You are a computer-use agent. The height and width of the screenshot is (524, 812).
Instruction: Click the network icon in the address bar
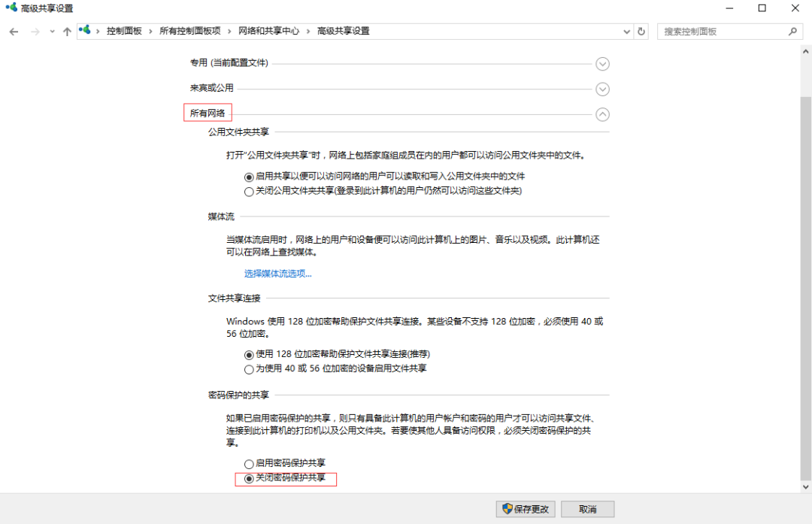point(86,31)
